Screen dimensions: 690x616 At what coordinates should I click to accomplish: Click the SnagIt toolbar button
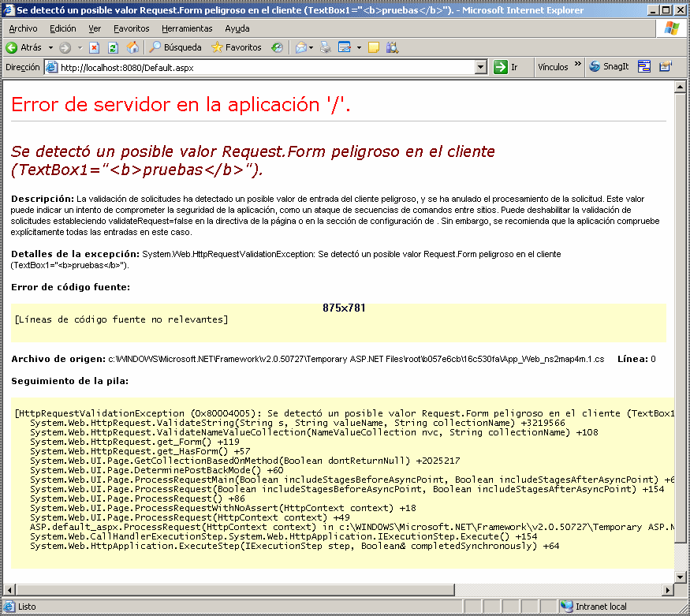(x=609, y=67)
